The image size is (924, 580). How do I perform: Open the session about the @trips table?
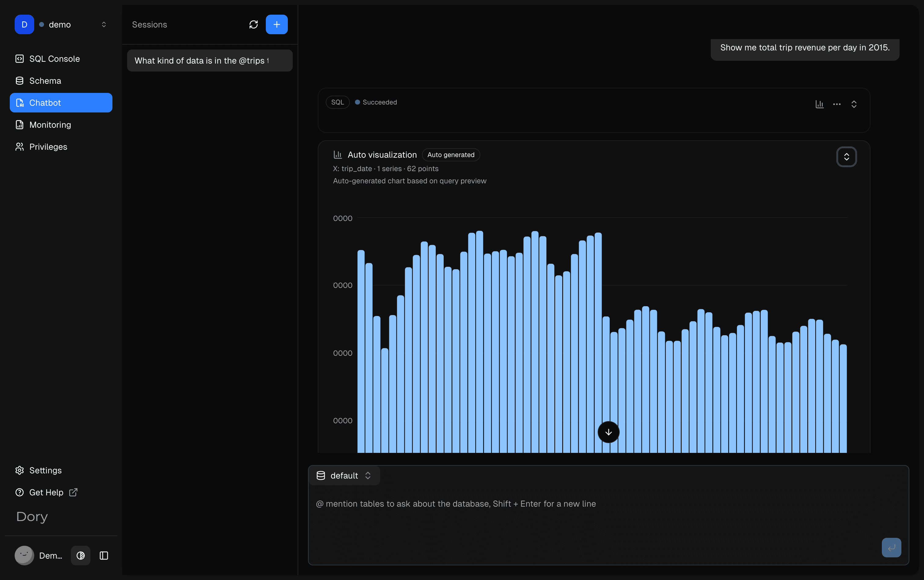pyautogui.click(x=209, y=60)
